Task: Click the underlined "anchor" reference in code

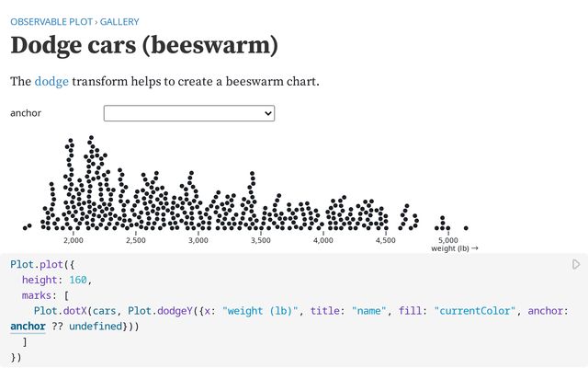Action: (x=28, y=326)
